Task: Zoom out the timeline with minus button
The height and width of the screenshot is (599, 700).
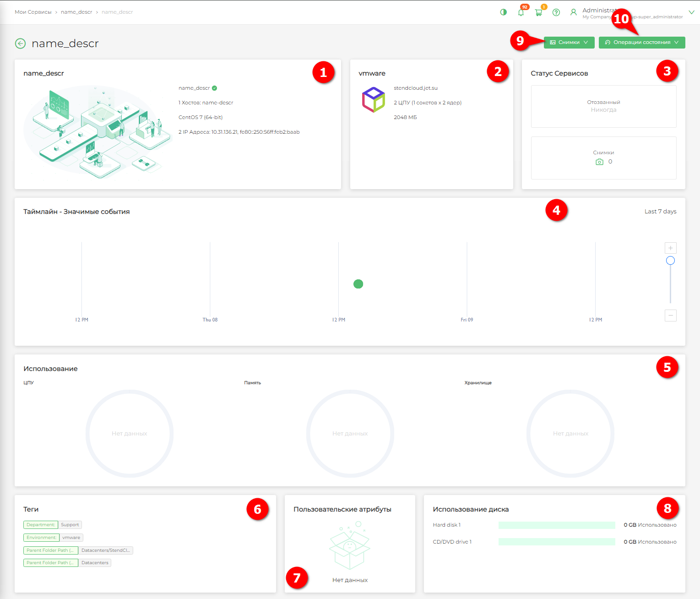Action: pyautogui.click(x=670, y=315)
